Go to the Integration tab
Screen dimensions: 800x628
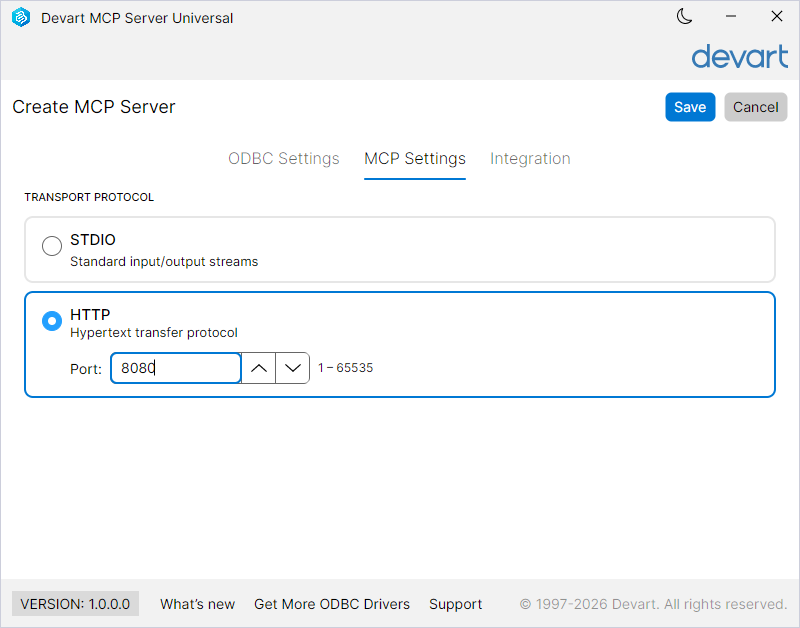coord(530,159)
